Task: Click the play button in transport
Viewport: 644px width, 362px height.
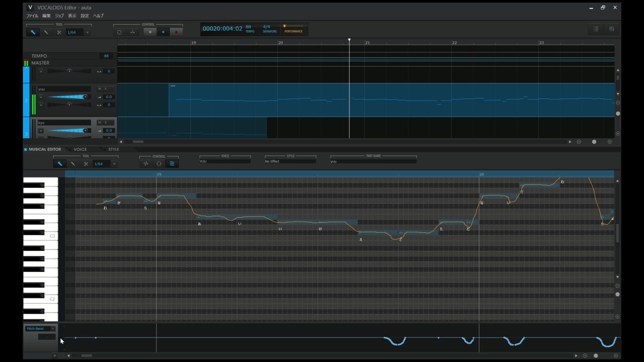Action: pyautogui.click(x=163, y=32)
